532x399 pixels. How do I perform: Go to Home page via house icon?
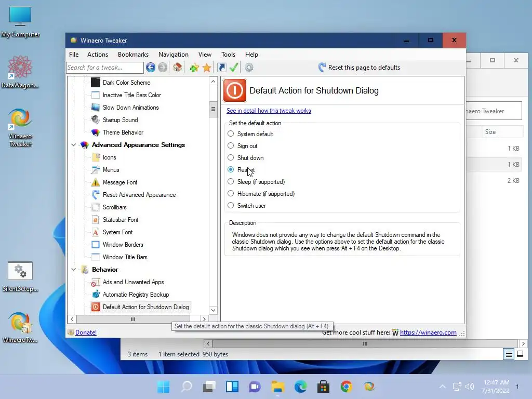177,68
